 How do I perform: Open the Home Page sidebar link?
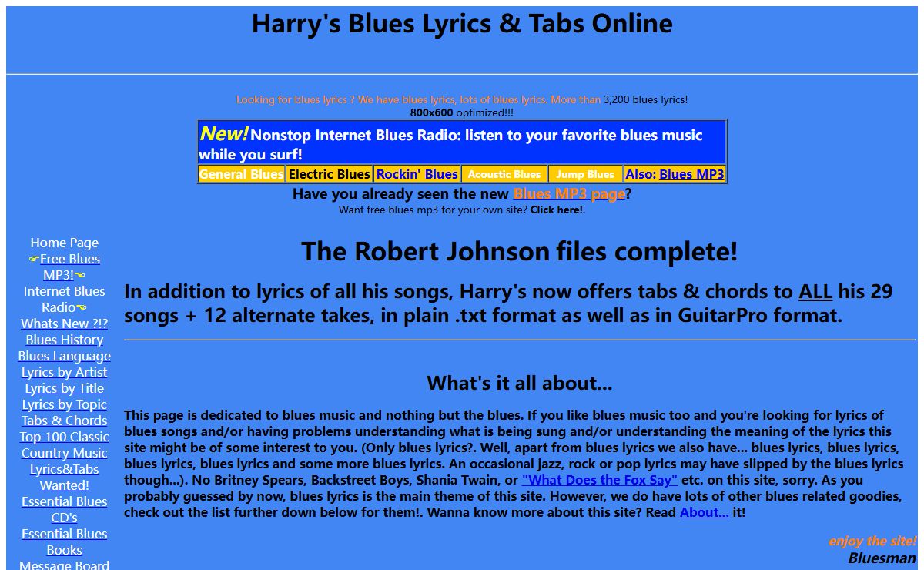64,243
